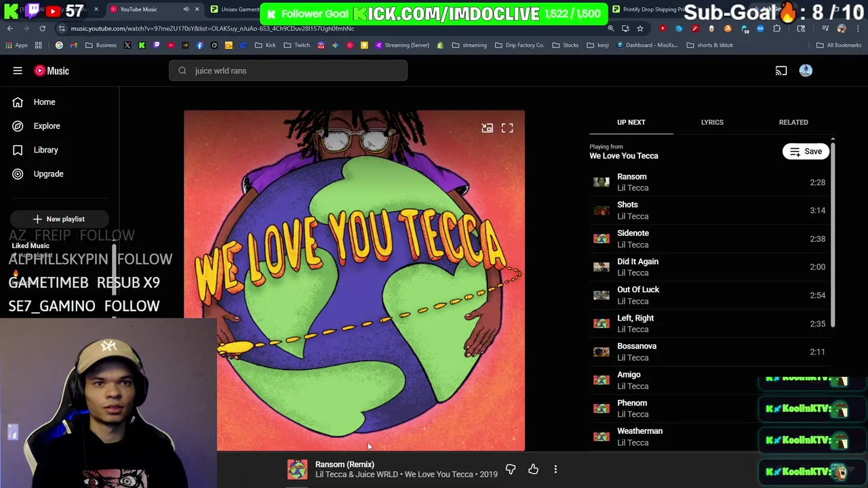Viewport: 868px width, 488px height.
Task: Open the browser Extensions puzzle icon
Action: coord(777,28)
